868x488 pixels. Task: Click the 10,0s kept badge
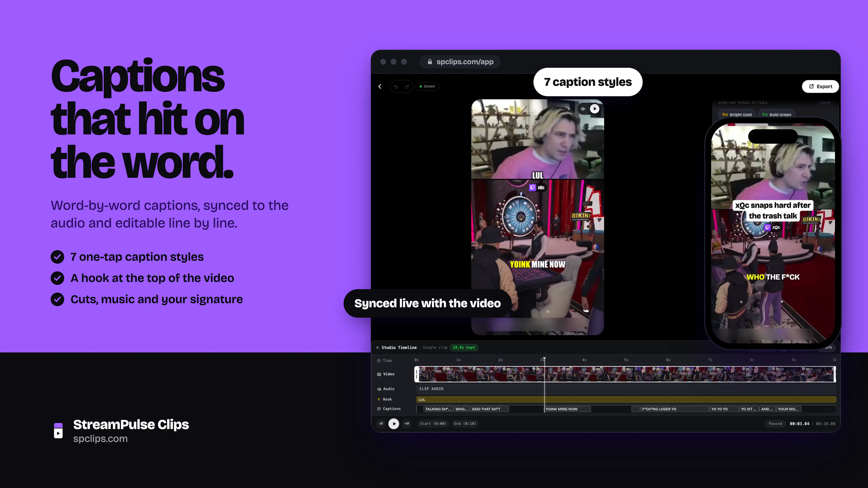(464, 347)
